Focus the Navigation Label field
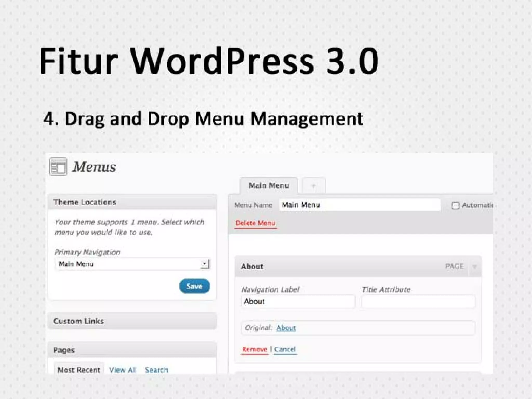The image size is (532, 399). (x=298, y=302)
